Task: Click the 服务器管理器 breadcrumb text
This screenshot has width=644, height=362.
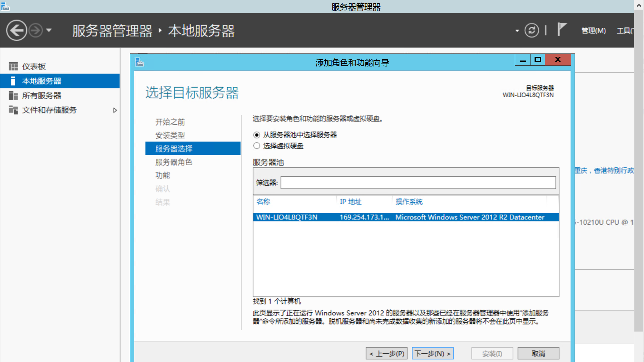Action: (x=112, y=31)
